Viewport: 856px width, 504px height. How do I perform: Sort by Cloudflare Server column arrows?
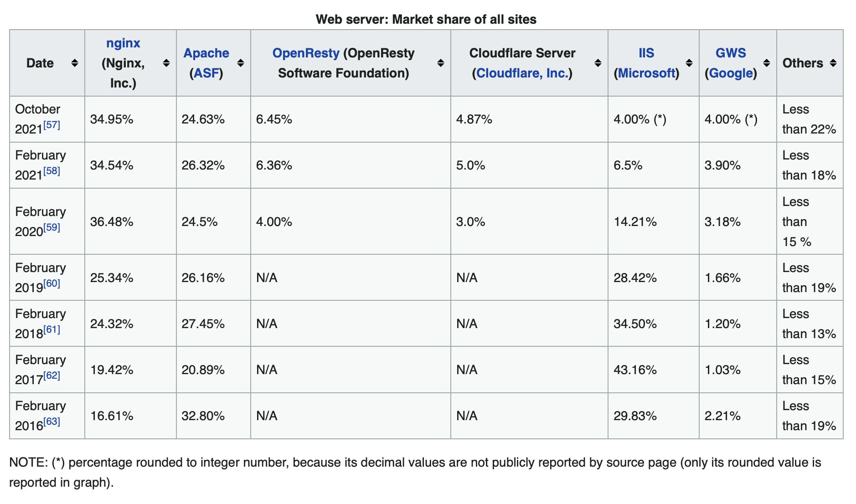tap(598, 63)
